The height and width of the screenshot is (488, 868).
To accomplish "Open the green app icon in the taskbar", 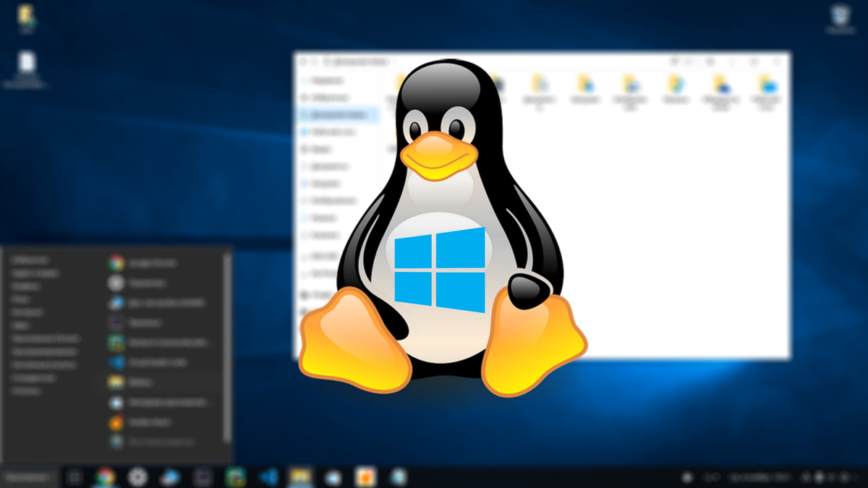I will click(x=235, y=477).
